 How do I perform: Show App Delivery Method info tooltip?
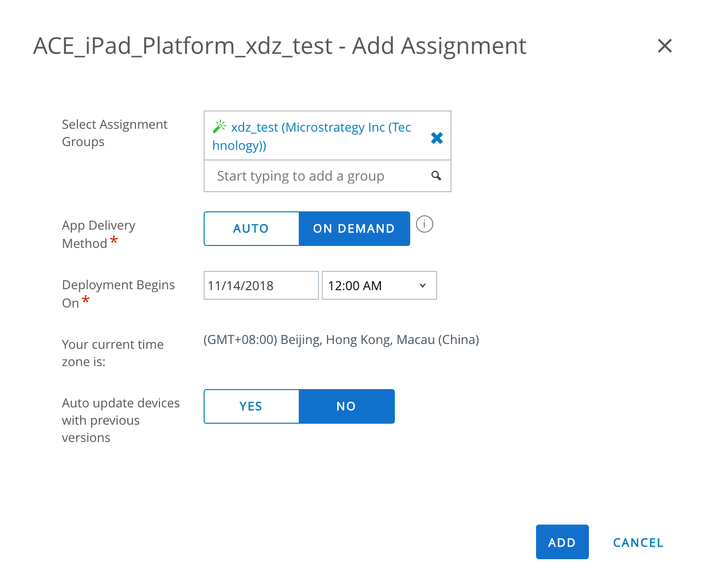click(424, 224)
